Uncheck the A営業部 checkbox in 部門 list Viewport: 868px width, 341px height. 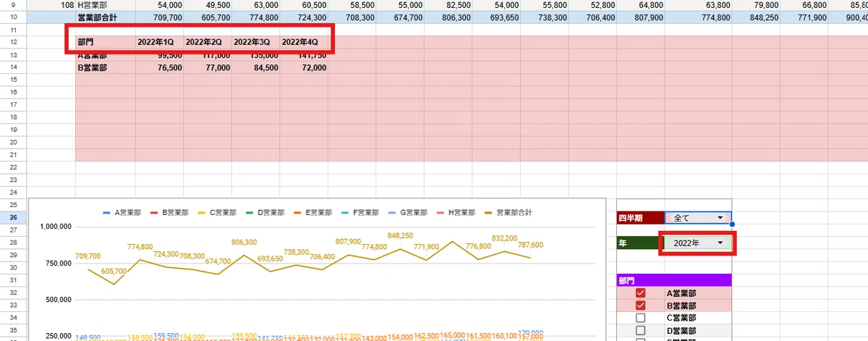point(640,294)
